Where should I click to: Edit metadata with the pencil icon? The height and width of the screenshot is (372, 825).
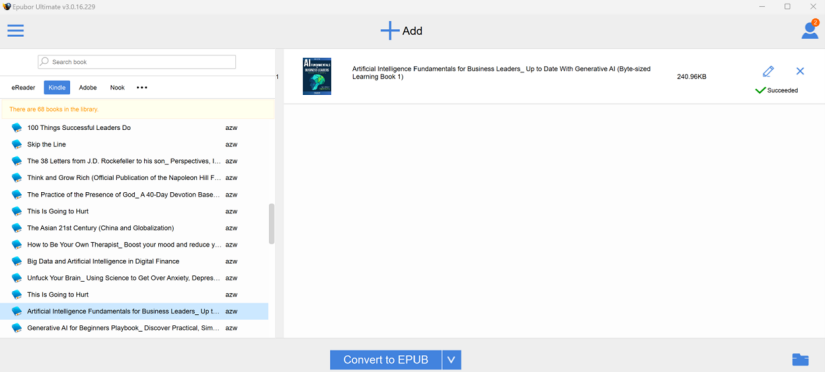tap(768, 72)
